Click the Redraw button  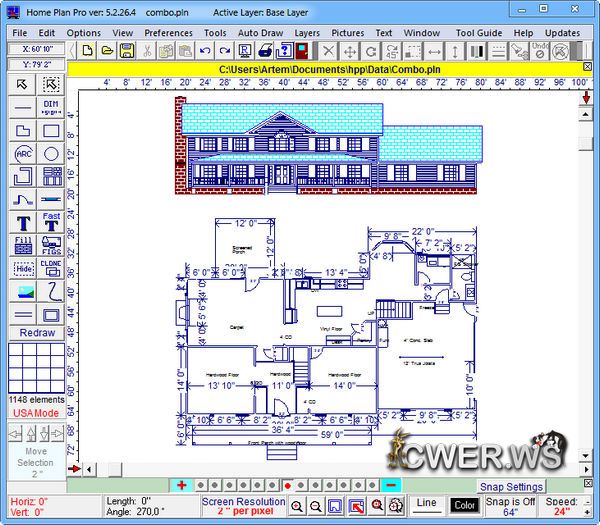[37, 333]
